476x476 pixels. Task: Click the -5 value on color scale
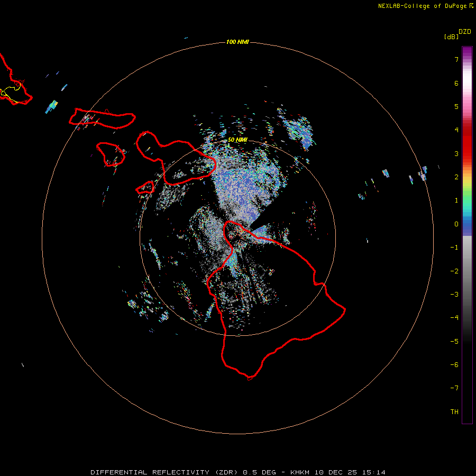(x=454, y=342)
